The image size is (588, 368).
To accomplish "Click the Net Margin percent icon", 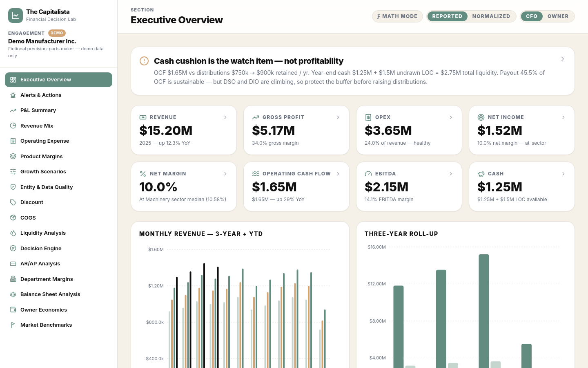I will click(x=143, y=174).
